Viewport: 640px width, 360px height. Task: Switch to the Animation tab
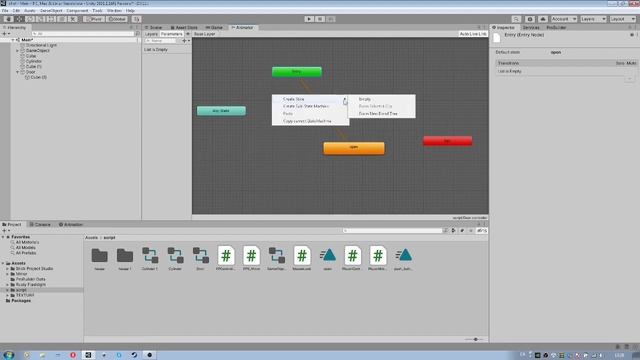[71, 224]
